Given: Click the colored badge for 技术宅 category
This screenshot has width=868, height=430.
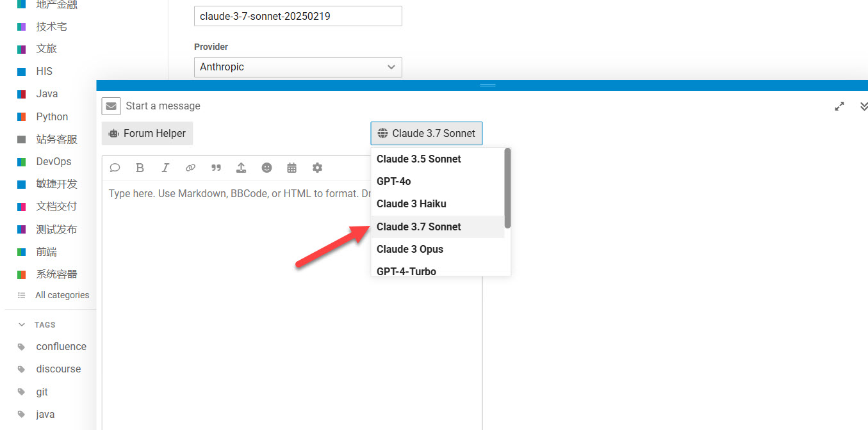Looking at the screenshot, I should [x=22, y=26].
